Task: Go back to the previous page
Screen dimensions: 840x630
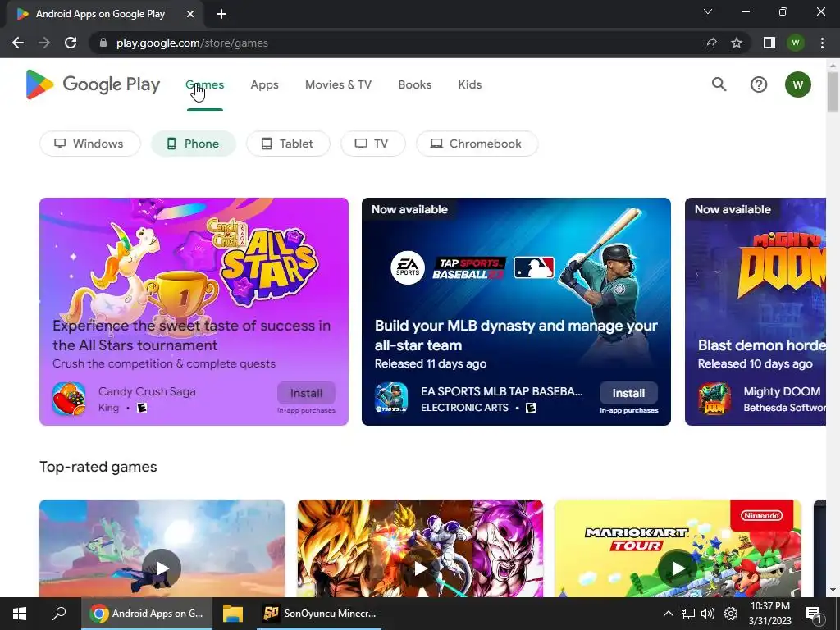Action: (18, 43)
